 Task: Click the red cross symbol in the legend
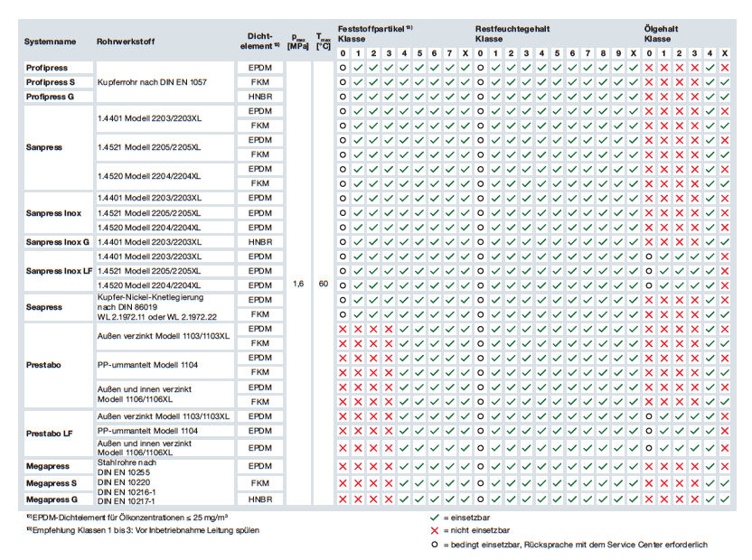click(x=435, y=531)
